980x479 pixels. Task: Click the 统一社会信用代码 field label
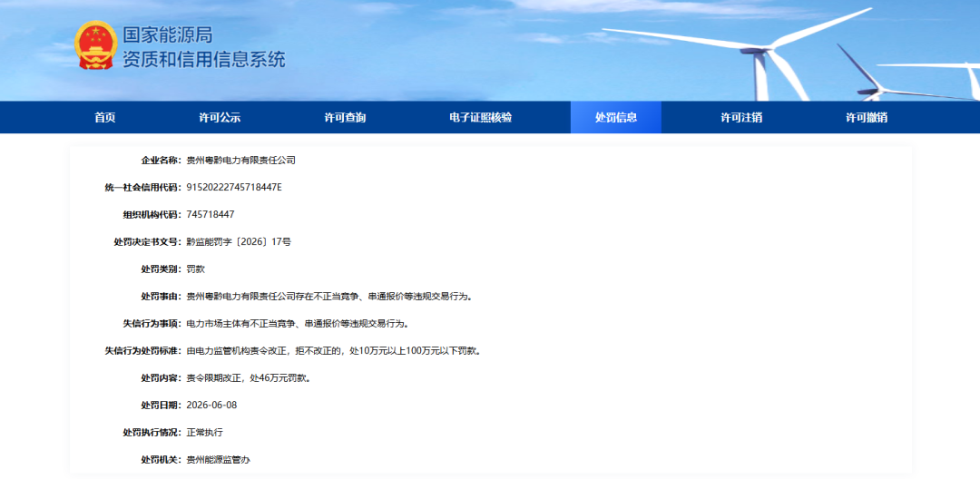click(143, 188)
